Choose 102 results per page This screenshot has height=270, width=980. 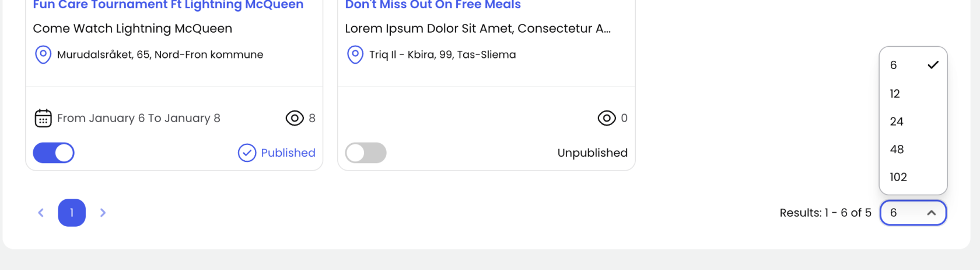(x=898, y=177)
